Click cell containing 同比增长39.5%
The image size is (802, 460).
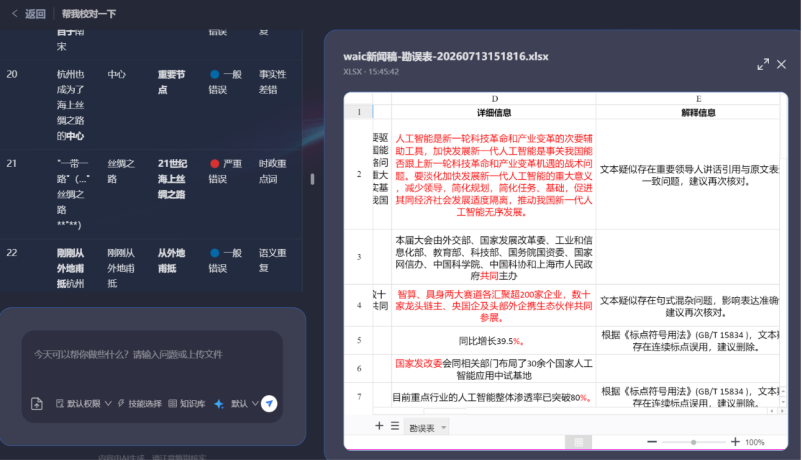pyautogui.click(x=494, y=341)
